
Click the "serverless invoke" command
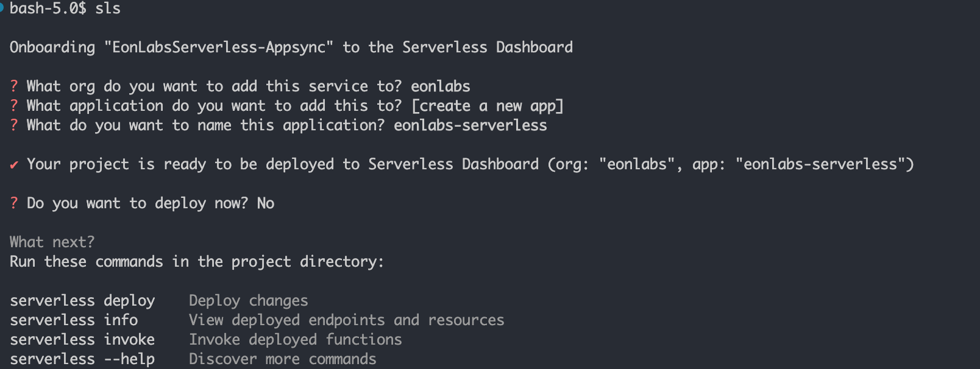[x=82, y=340]
